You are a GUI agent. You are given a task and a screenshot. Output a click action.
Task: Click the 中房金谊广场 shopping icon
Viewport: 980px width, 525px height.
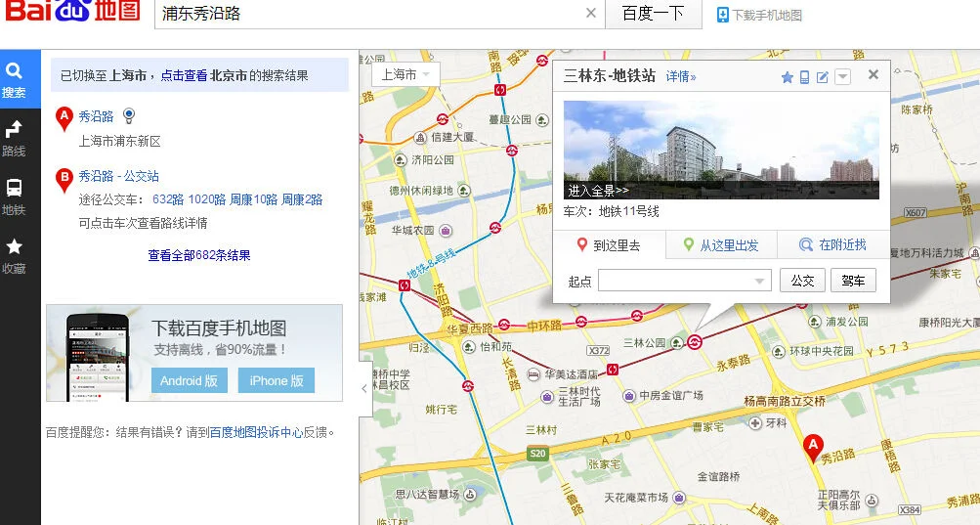click(629, 396)
